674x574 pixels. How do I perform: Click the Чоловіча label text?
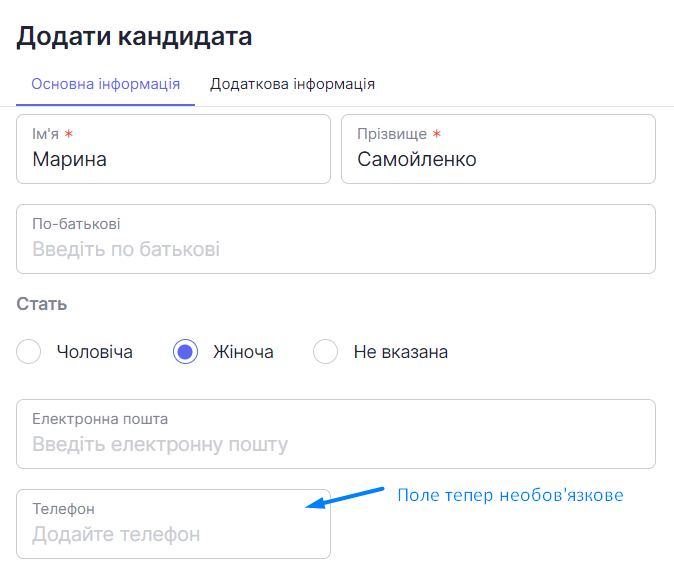[x=95, y=352]
